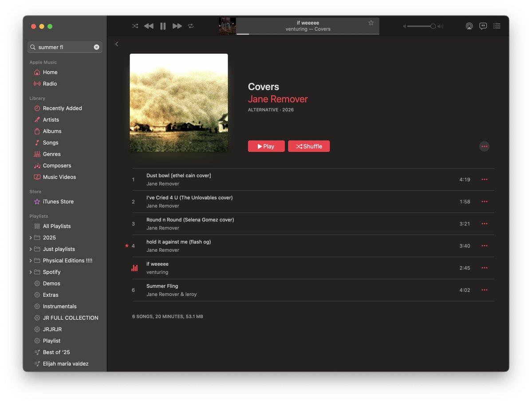Max volume using the loud speaker icon
Image resolution: width=532 pixels, height=402 pixels.
click(x=441, y=26)
